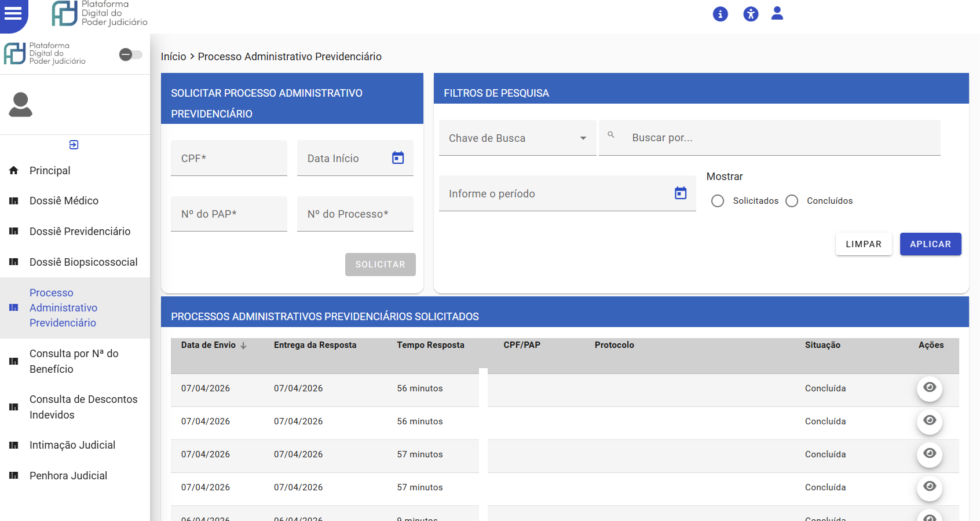This screenshot has height=521, width=980.
Task: Click the sidebar user avatar
Action: pyautogui.click(x=20, y=105)
